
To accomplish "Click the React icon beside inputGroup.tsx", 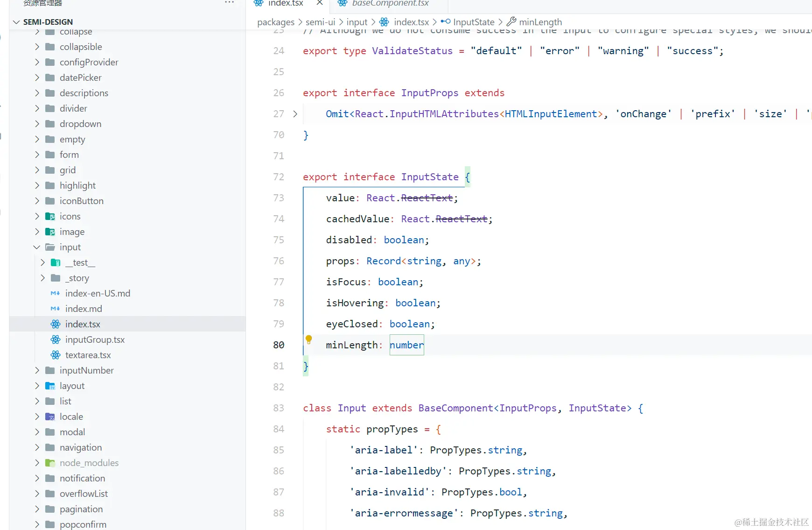I will 56,339.
